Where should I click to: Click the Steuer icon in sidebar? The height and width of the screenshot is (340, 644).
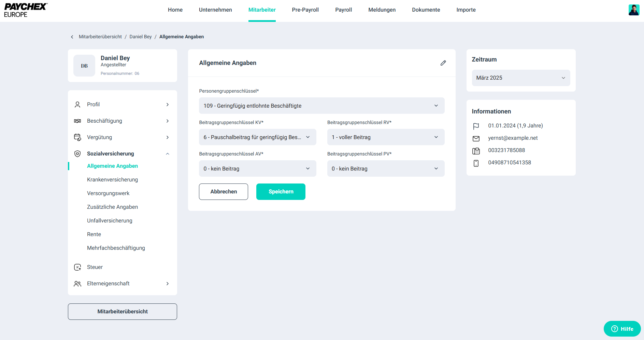coord(77,267)
